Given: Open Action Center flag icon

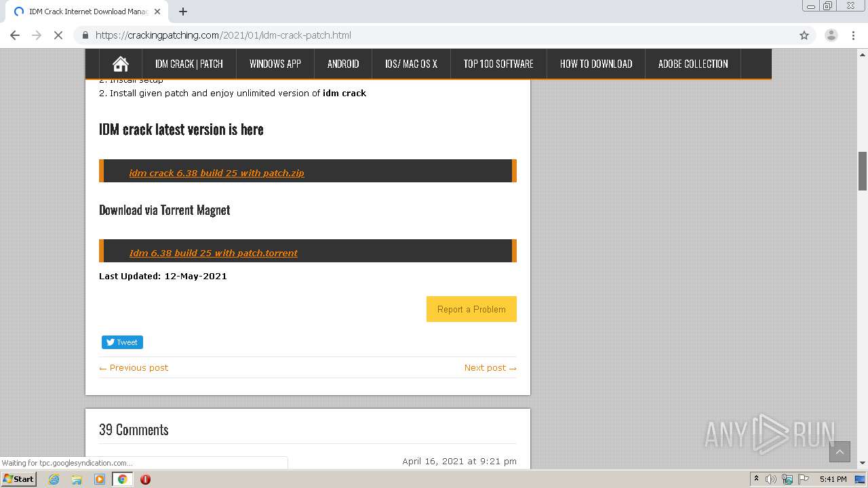Looking at the screenshot, I should click(804, 479).
